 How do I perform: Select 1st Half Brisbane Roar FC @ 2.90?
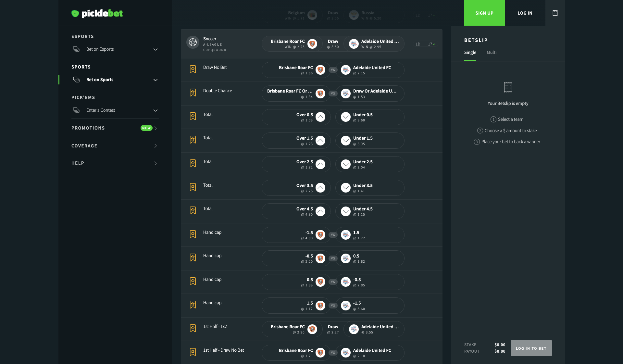[x=292, y=329]
